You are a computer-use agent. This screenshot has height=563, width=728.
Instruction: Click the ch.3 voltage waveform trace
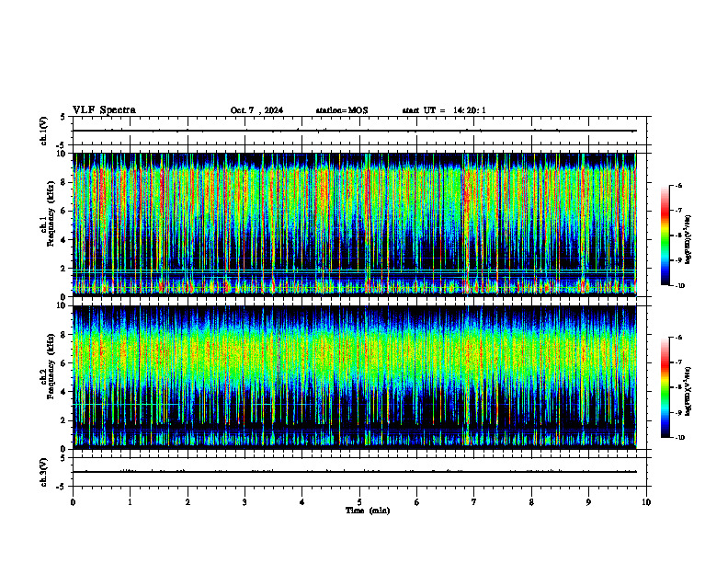355,472
